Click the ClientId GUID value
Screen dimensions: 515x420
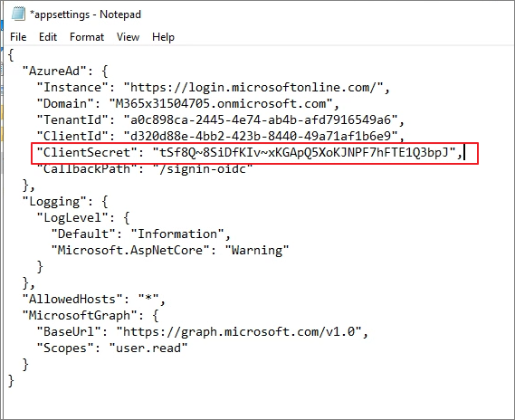point(261,136)
